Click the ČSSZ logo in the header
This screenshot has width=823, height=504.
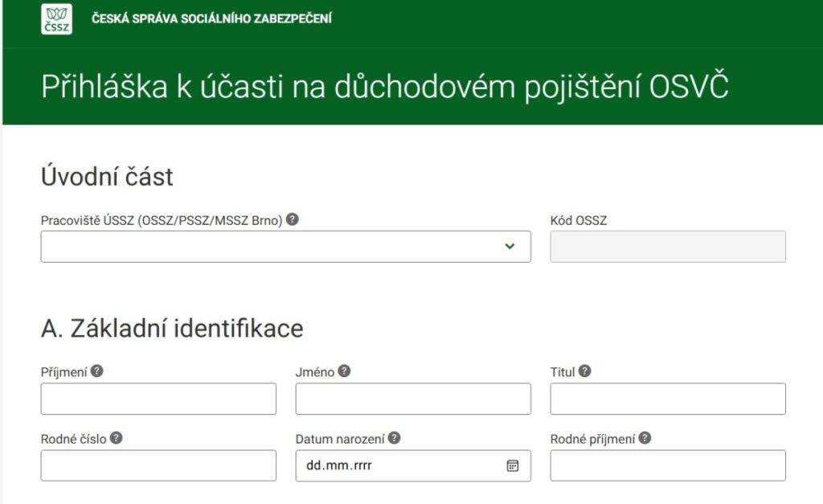click(x=56, y=18)
